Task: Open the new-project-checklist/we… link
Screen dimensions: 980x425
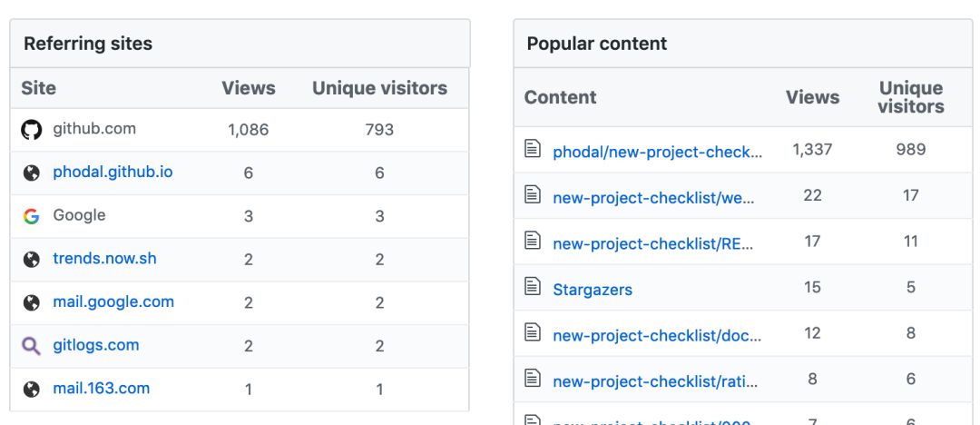Action: tap(653, 197)
